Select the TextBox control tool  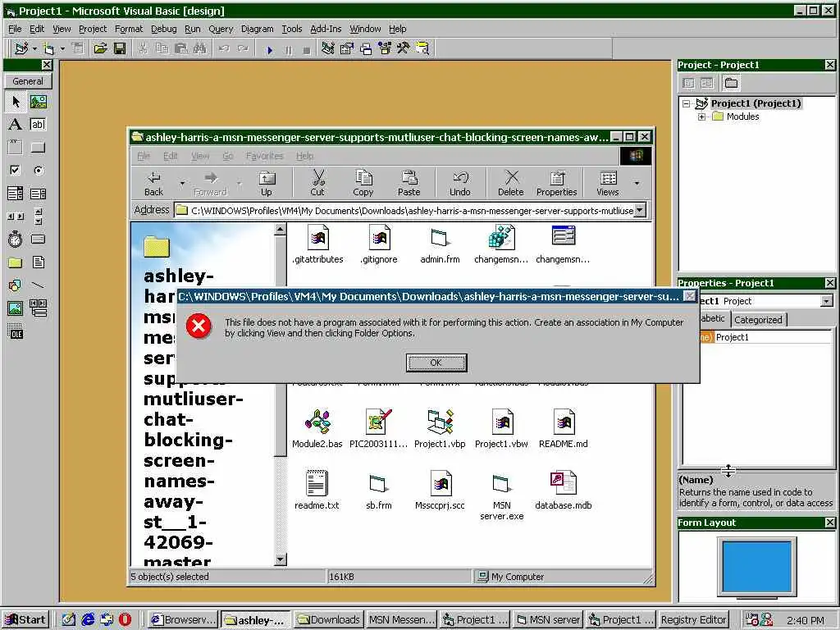(38, 125)
